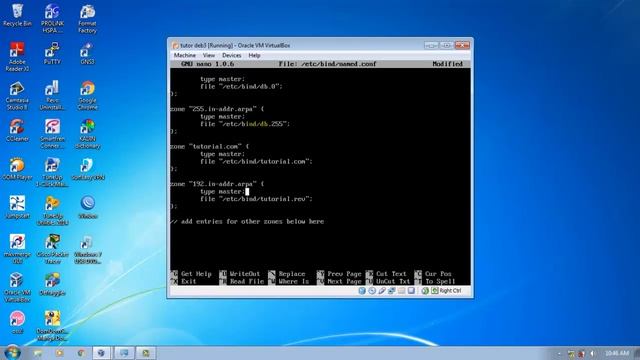Select the TuneUp Utilities 2014 desktop icon
This screenshot has width=640, height=360.
pyautogui.click(x=52, y=211)
